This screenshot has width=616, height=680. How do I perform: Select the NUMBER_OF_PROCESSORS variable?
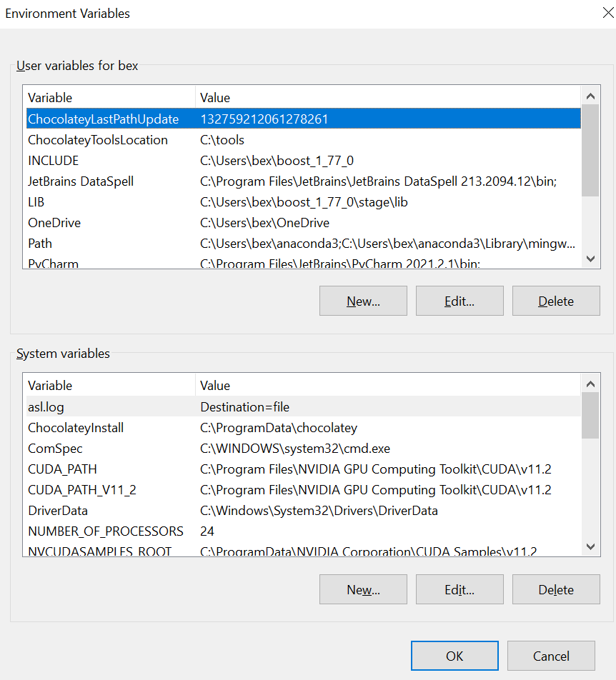tap(107, 531)
